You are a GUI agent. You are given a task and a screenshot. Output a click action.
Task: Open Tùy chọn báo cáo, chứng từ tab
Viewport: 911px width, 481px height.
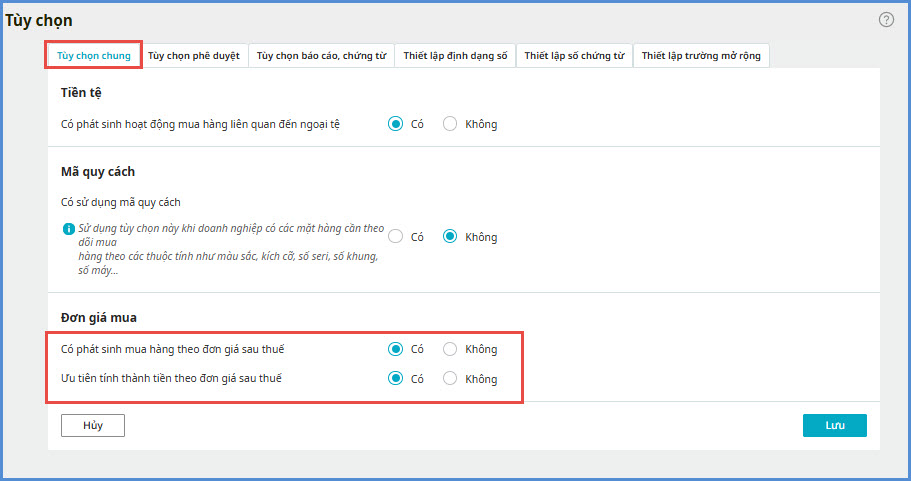[x=321, y=56]
